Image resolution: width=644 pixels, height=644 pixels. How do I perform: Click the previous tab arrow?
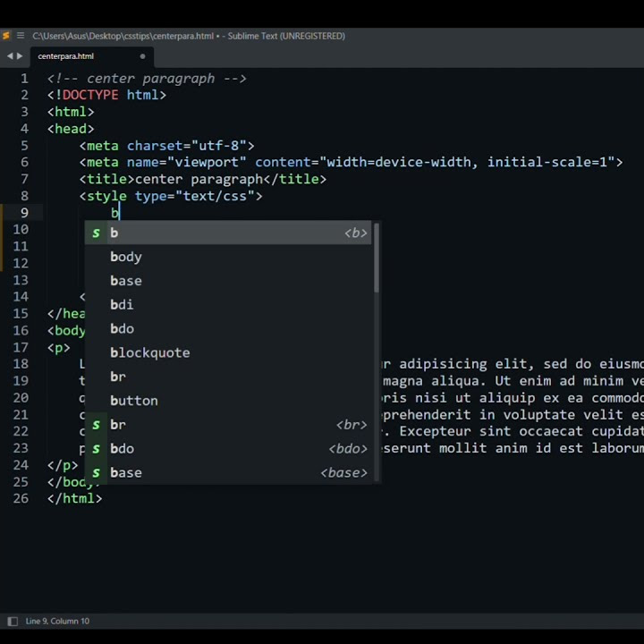pos(10,56)
